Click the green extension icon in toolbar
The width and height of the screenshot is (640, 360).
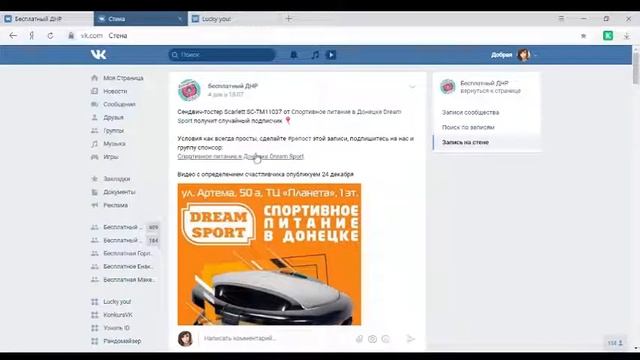(608, 36)
